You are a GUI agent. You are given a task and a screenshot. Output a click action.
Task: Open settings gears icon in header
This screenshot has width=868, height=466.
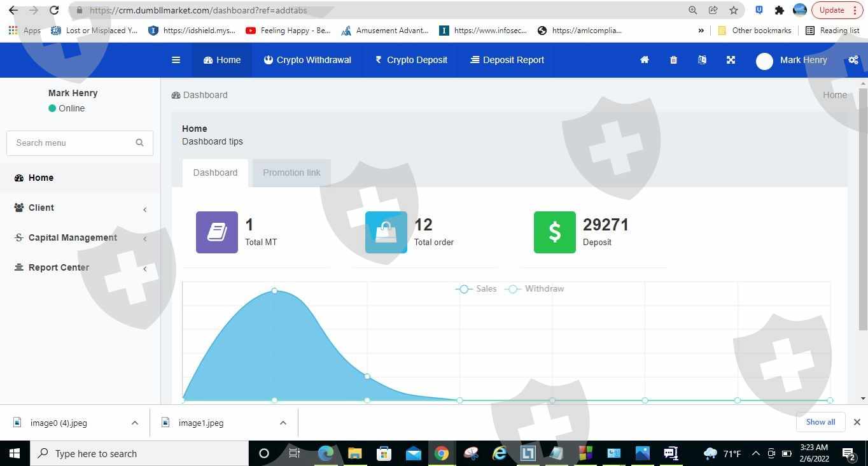(x=853, y=60)
